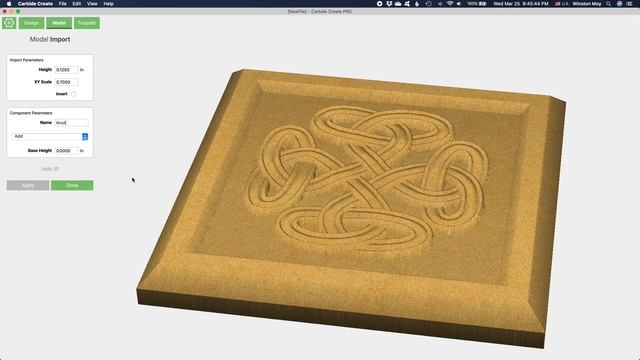Open Spotlight search magnifier icon

click(609, 4)
